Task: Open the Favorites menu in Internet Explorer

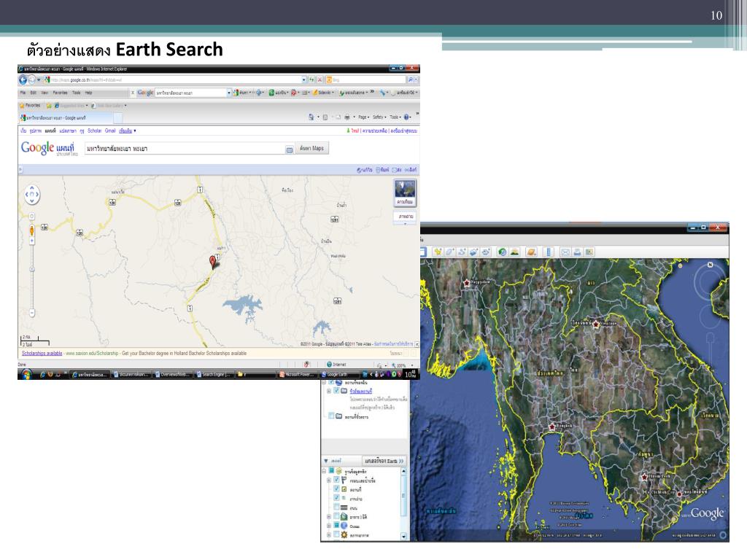Action: click(60, 93)
